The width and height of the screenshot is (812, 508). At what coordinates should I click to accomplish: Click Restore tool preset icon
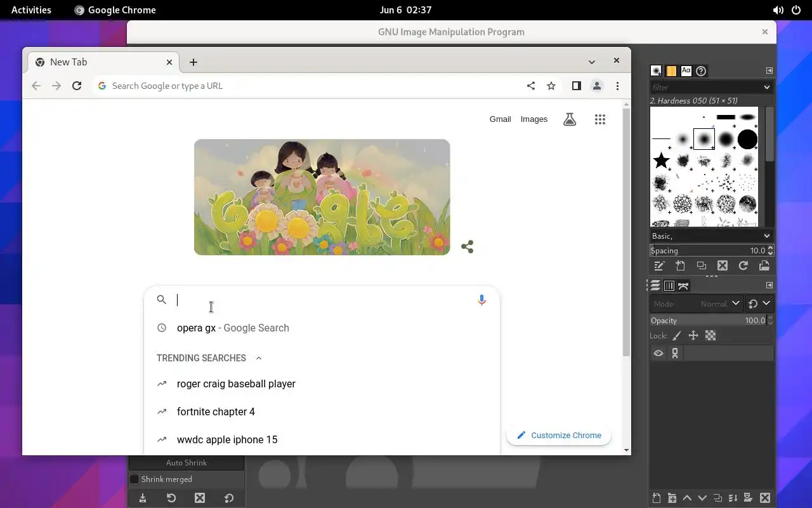[171, 498]
